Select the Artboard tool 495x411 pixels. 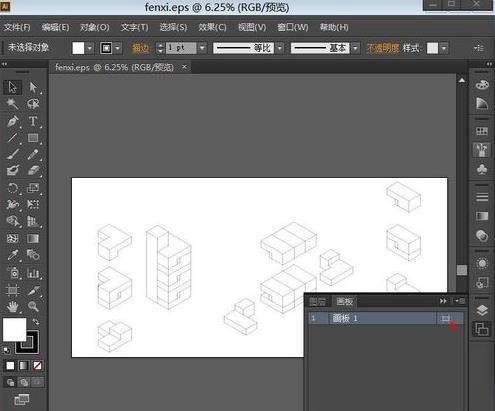13,290
